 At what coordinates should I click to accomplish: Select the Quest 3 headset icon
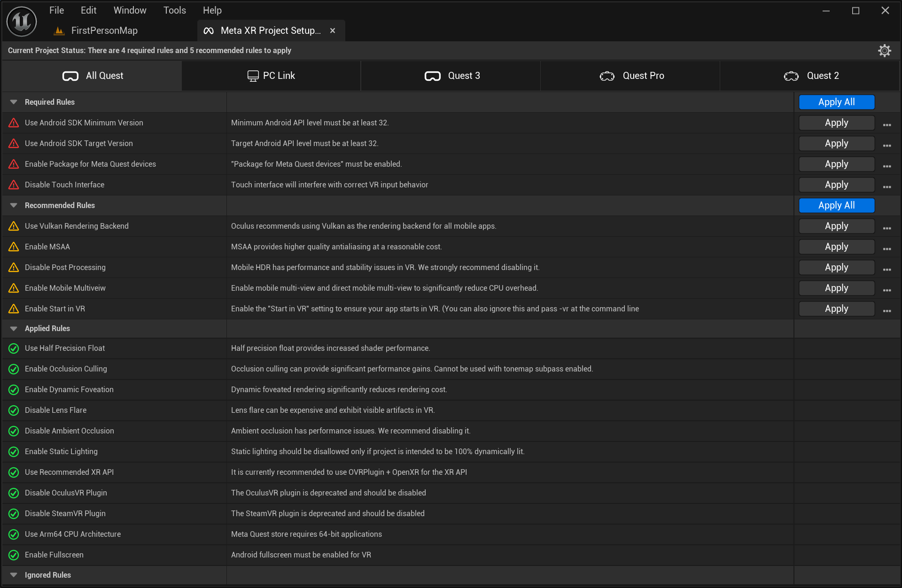pos(433,75)
